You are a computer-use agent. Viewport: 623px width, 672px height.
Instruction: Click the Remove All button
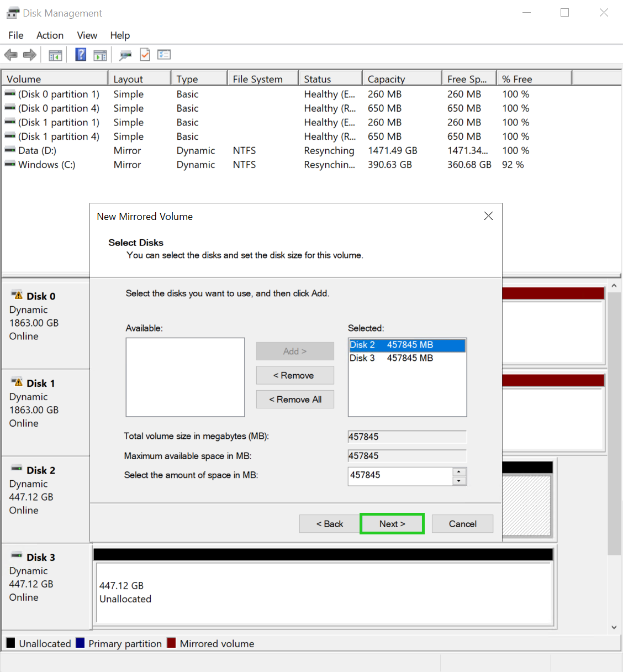pyautogui.click(x=295, y=399)
